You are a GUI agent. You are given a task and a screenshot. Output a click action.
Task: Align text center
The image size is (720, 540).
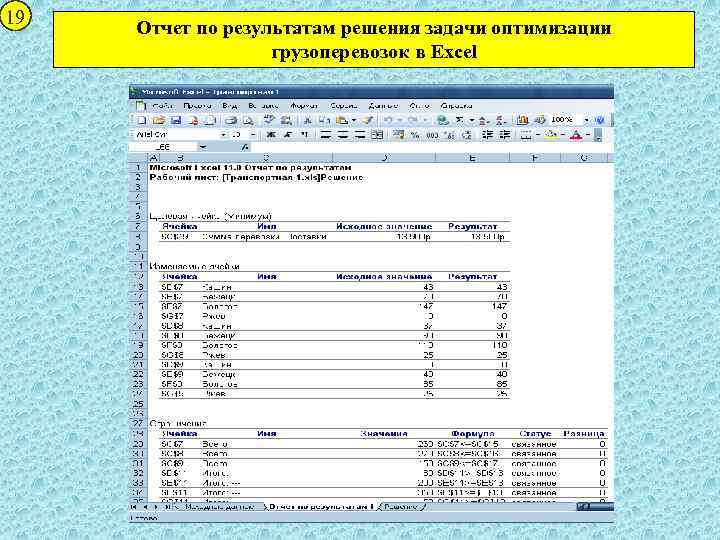(x=343, y=135)
